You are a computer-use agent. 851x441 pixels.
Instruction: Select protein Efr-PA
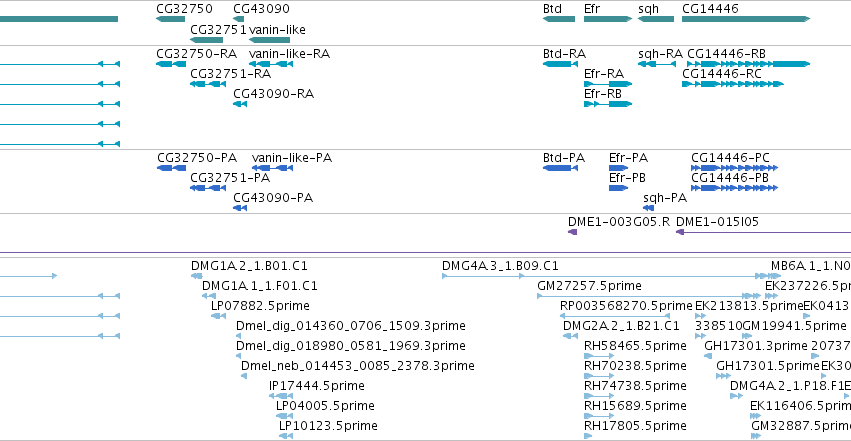(619, 168)
